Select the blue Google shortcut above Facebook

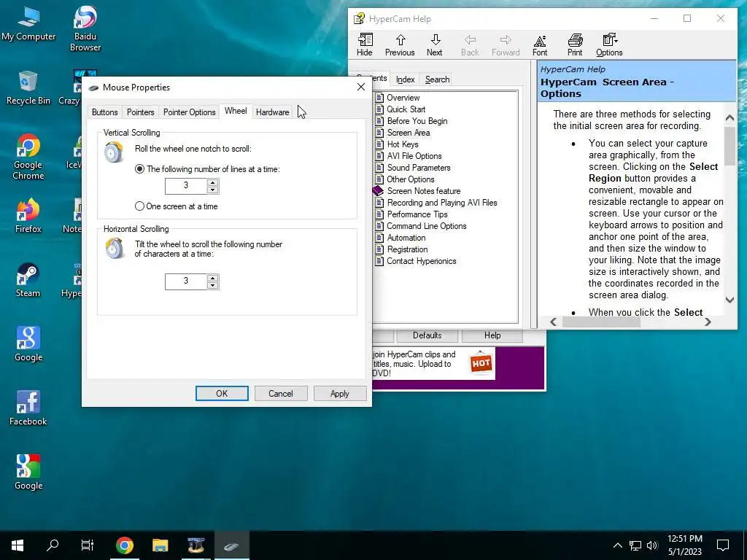28,344
